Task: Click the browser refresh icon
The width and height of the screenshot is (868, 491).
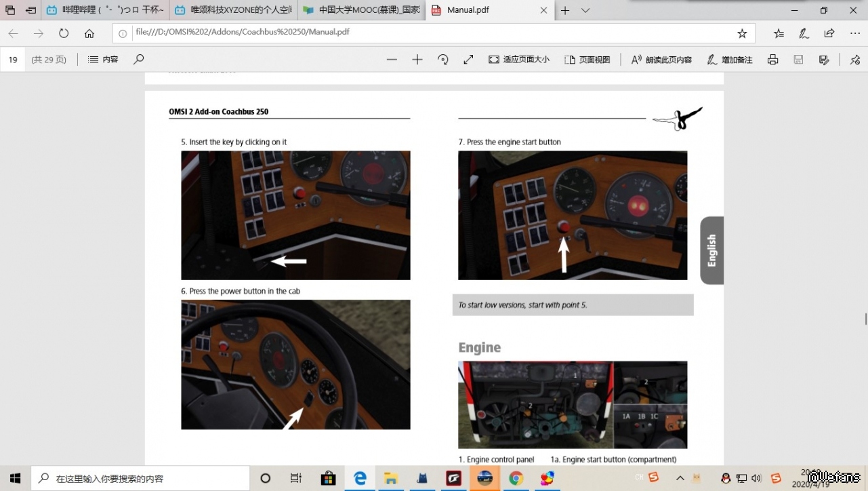Action: pos(64,33)
